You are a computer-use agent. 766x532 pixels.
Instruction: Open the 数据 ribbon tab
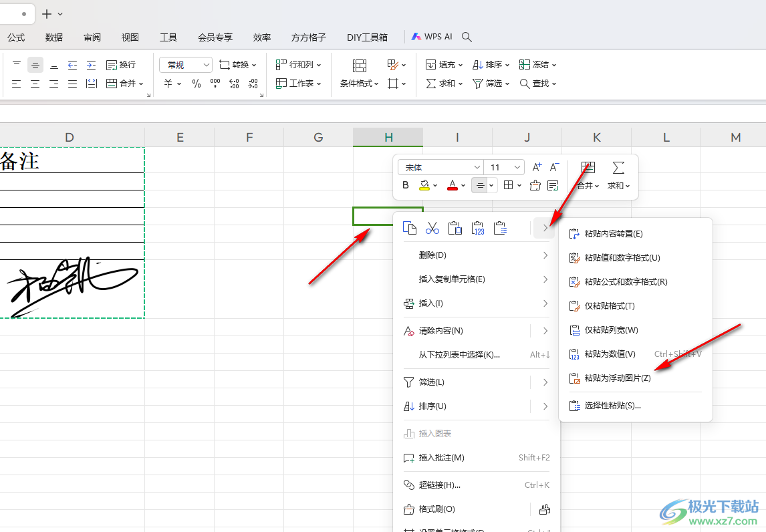(53, 37)
